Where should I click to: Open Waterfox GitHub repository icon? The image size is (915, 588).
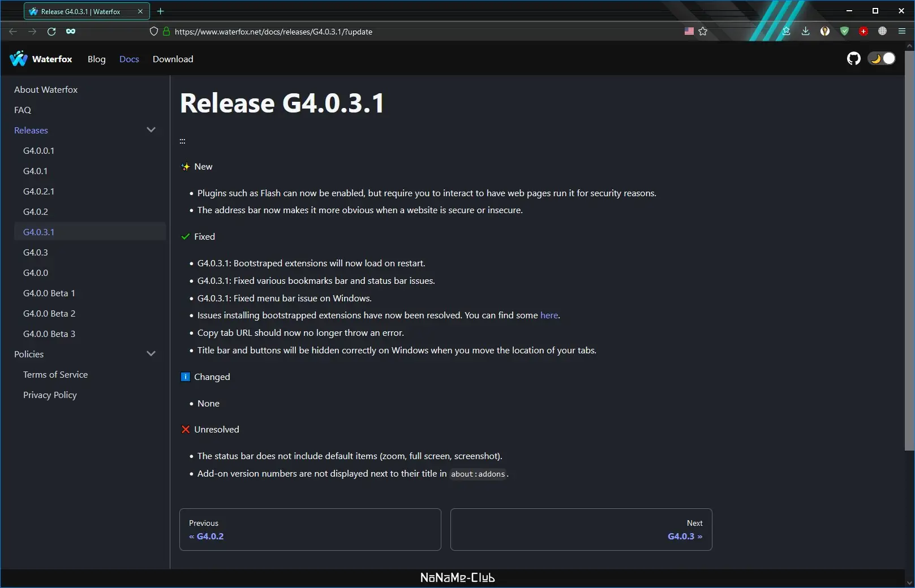tap(853, 58)
